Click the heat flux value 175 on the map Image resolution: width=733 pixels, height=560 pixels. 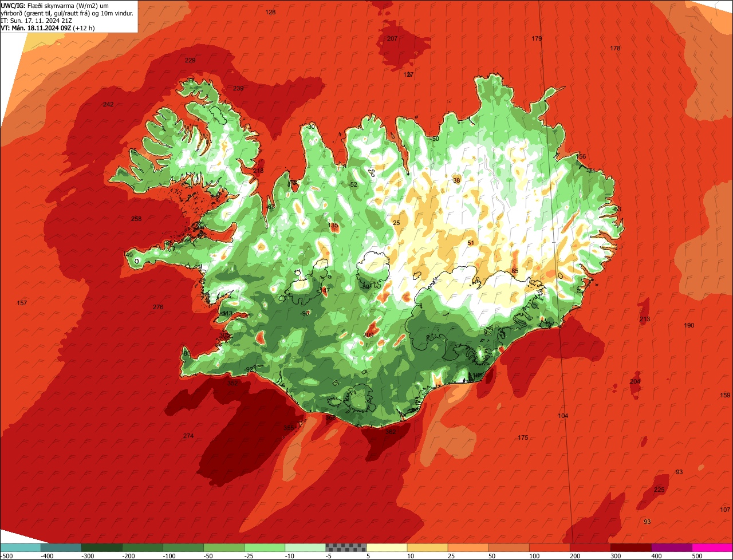click(523, 437)
